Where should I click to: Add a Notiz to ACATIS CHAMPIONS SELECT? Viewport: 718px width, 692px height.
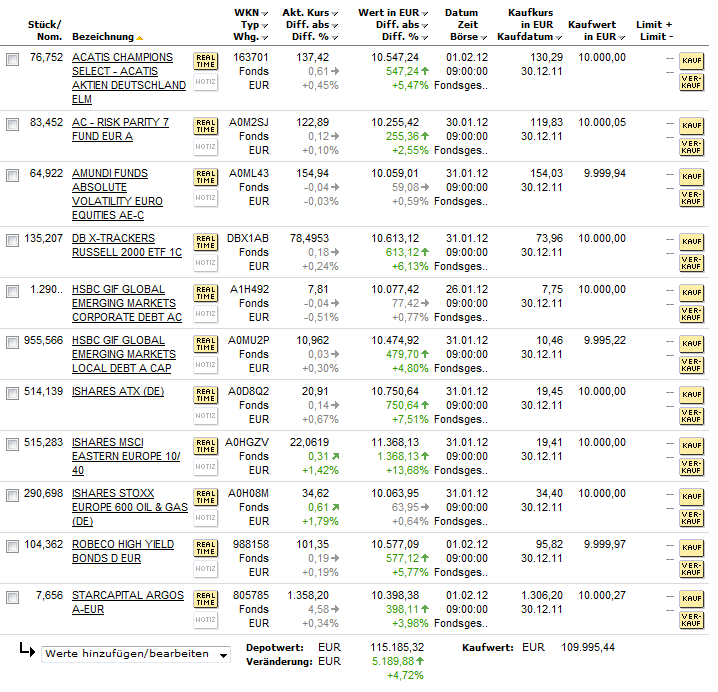point(206,82)
